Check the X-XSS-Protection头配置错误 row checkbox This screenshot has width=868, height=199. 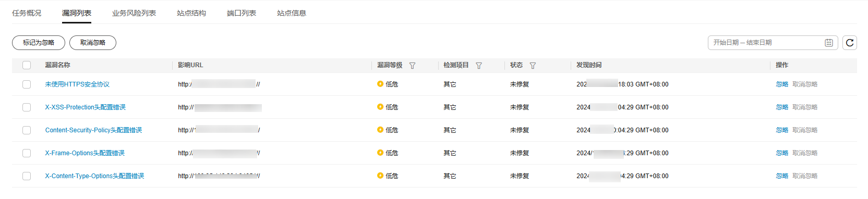click(x=27, y=107)
